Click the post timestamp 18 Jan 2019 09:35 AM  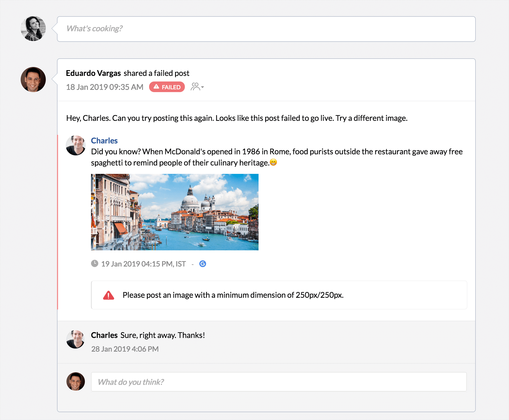(105, 87)
